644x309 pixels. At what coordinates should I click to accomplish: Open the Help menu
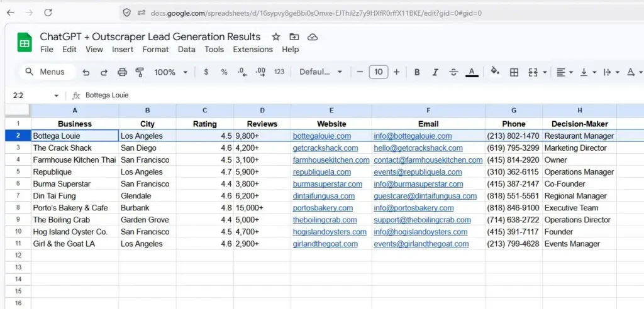click(290, 50)
